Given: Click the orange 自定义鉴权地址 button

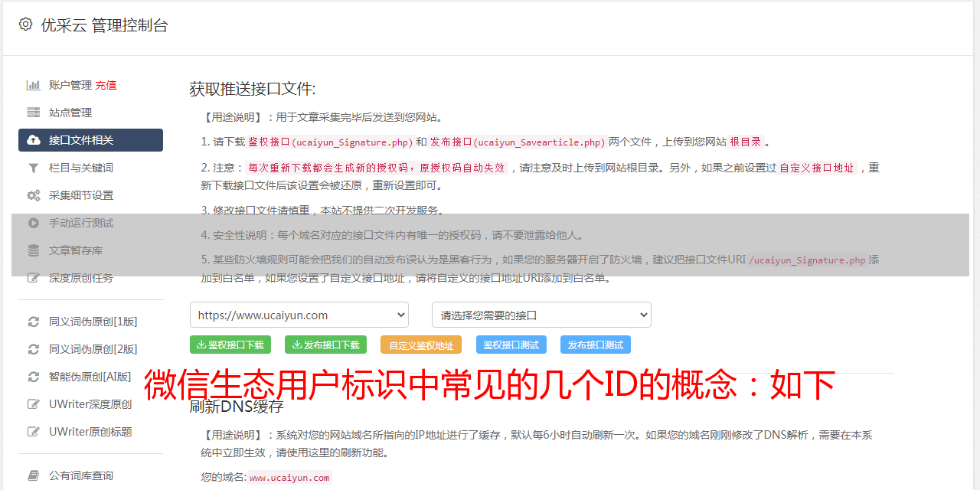Looking at the screenshot, I should [x=421, y=345].
